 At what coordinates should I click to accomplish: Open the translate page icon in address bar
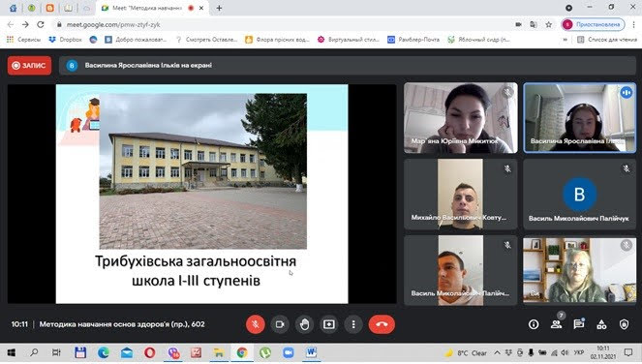point(534,24)
